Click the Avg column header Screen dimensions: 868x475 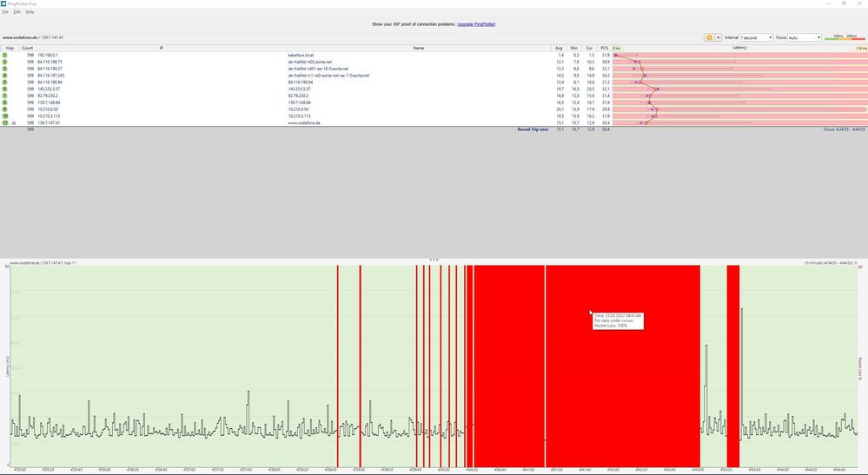click(x=559, y=48)
